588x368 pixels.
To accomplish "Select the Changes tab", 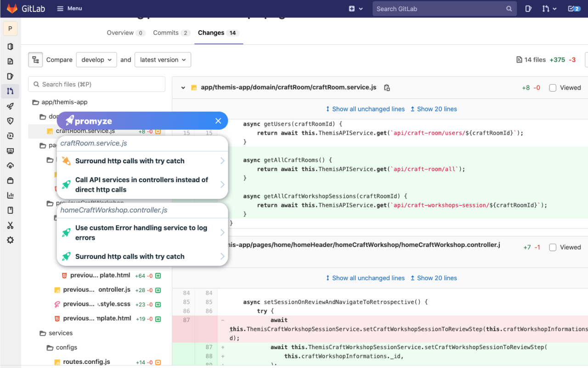I will pyautogui.click(x=219, y=33).
